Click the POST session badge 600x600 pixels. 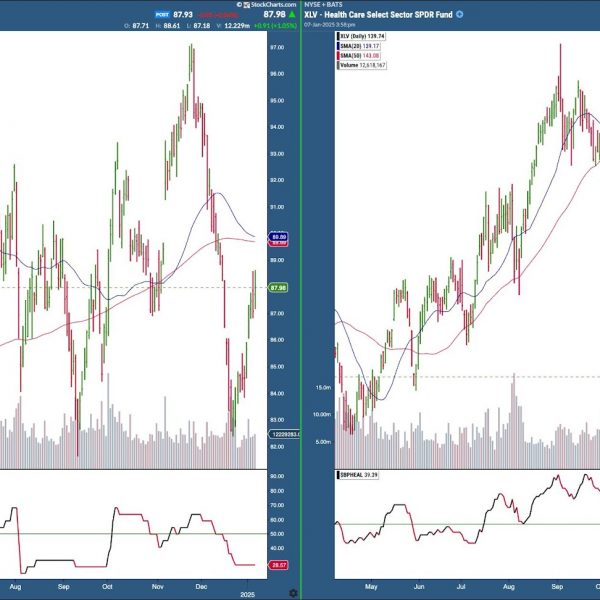click(x=162, y=15)
